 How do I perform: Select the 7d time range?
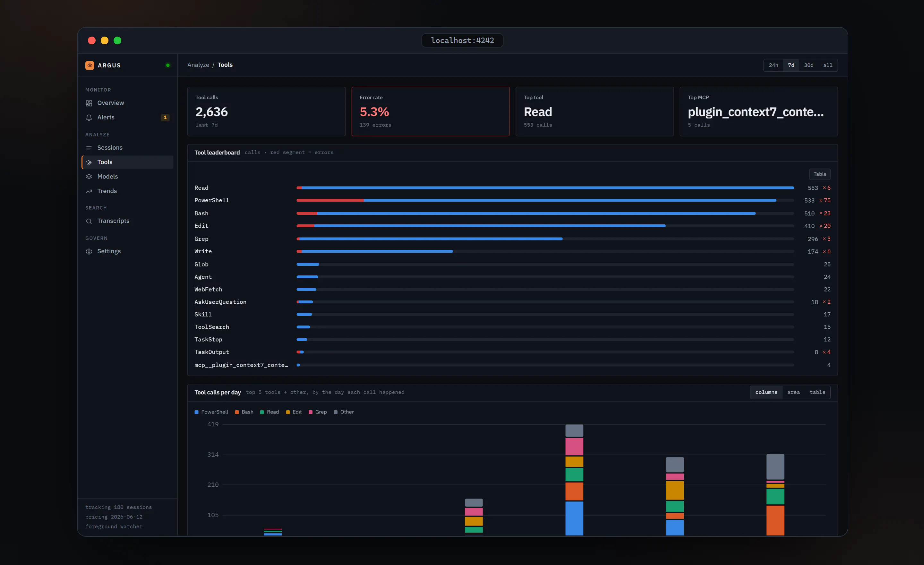(x=791, y=65)
